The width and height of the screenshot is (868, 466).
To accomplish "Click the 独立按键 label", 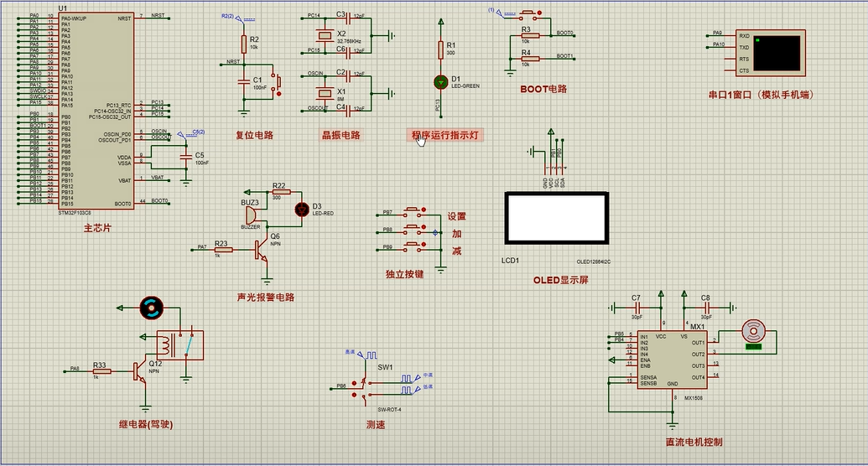I will click(x=405, y=274).
